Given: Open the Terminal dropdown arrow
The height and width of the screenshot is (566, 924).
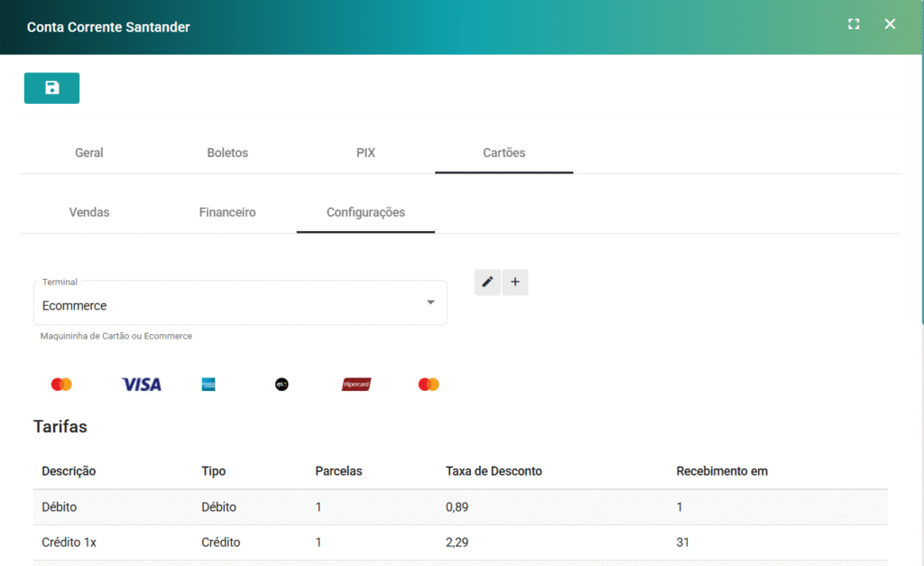Looking at the screenshot, I should [x=430, y=302].
